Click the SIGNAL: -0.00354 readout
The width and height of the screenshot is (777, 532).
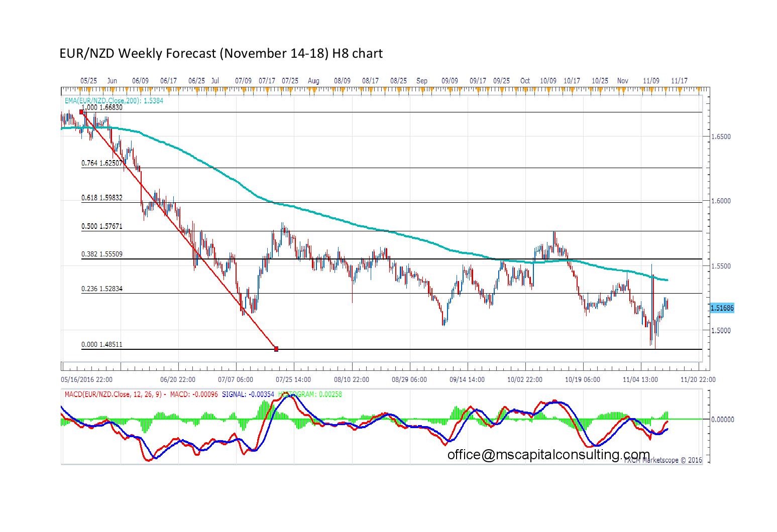[x=248, y=394]
